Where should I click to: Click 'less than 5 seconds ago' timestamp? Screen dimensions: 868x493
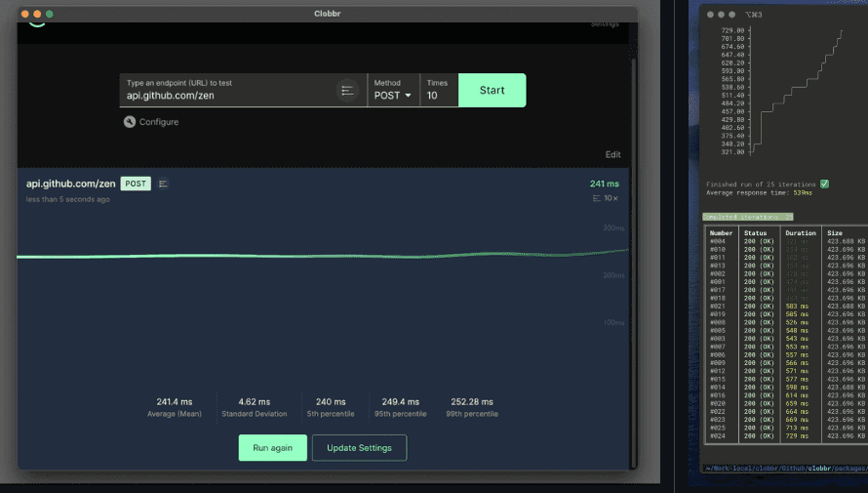[67, 199]
